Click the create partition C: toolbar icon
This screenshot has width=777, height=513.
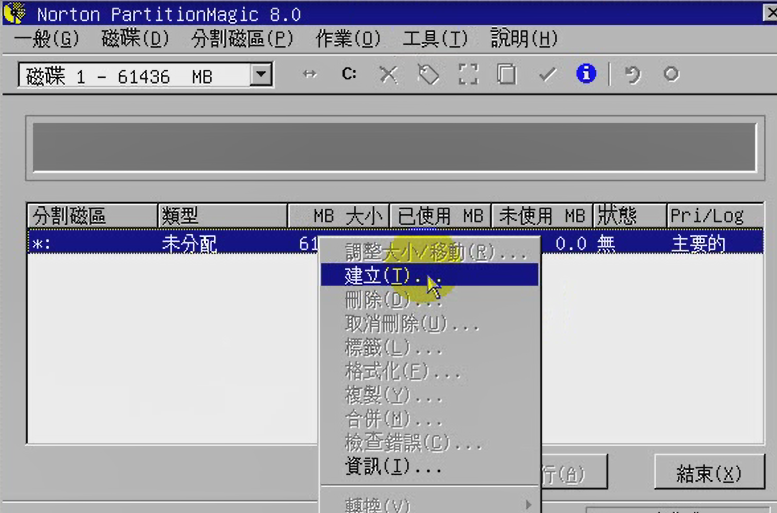(x=349, y=74)
